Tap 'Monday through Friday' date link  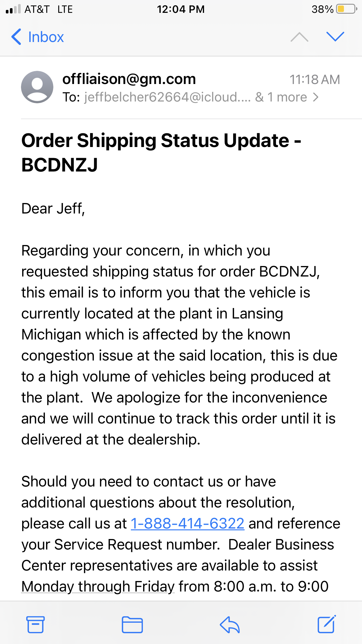98,587
